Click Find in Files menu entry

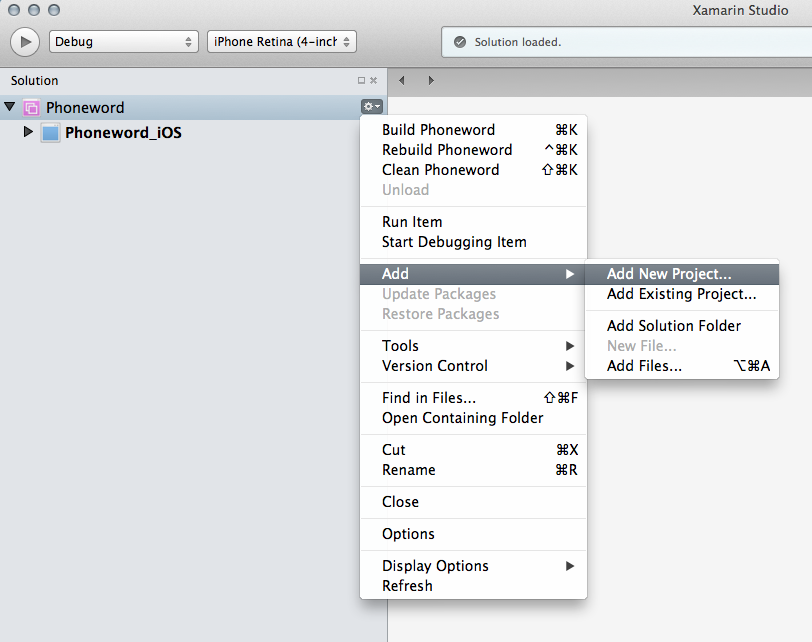429,398
